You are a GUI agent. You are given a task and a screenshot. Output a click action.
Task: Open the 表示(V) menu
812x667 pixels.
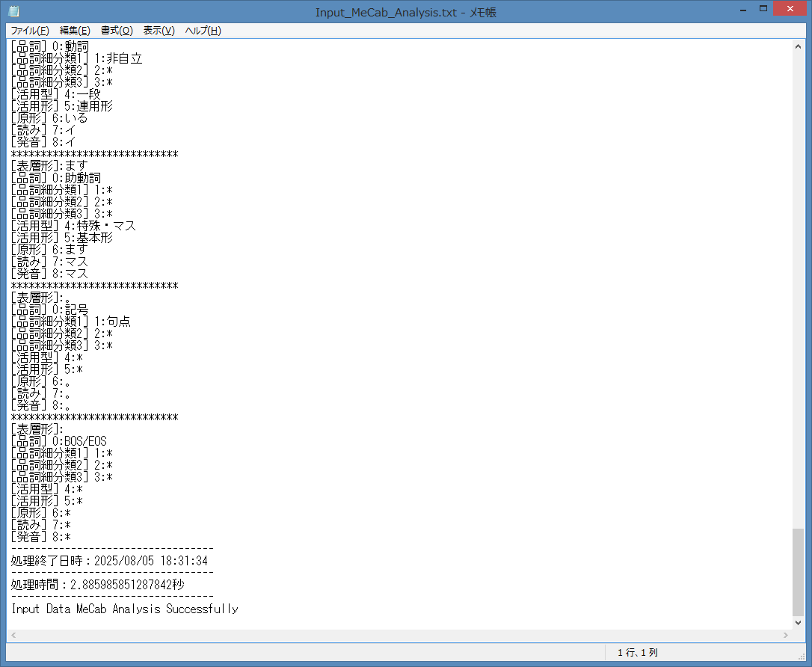(x=159, y=31)
